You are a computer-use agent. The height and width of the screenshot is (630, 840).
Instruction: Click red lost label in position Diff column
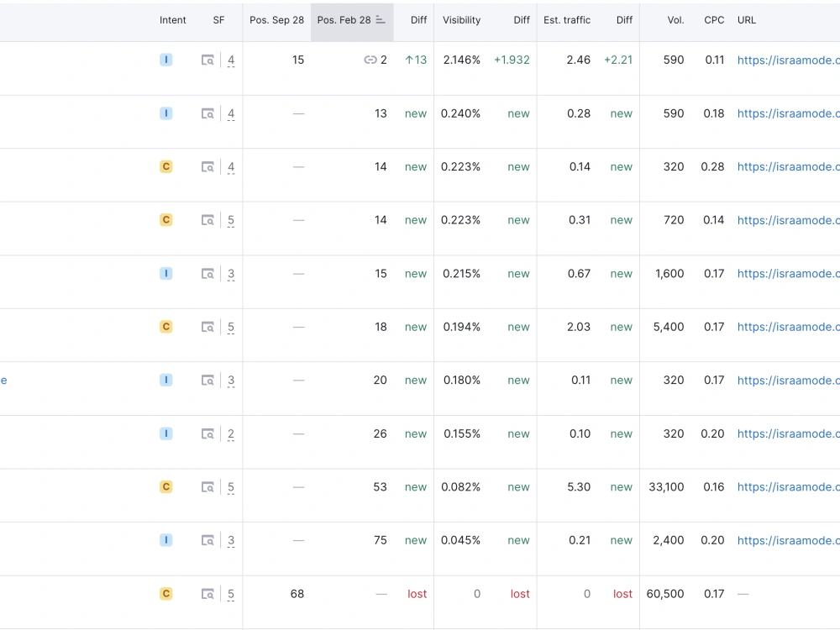(x=417, y=594)
